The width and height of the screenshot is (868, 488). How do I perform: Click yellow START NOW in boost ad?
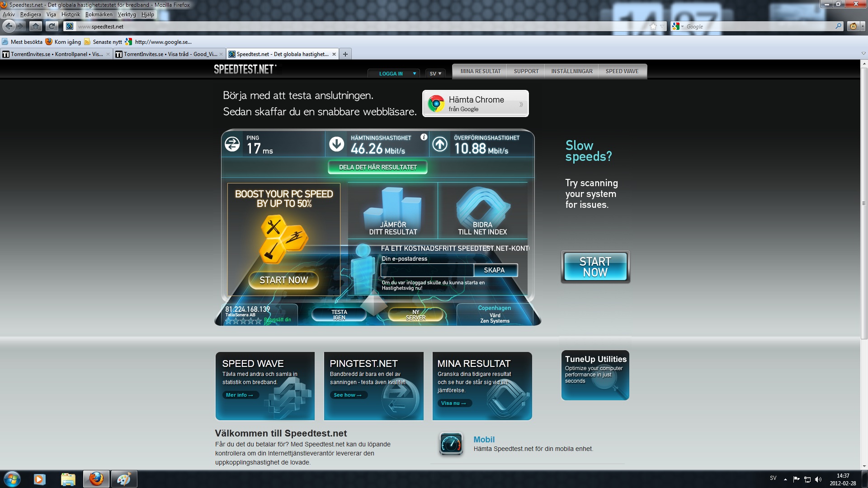283,280
